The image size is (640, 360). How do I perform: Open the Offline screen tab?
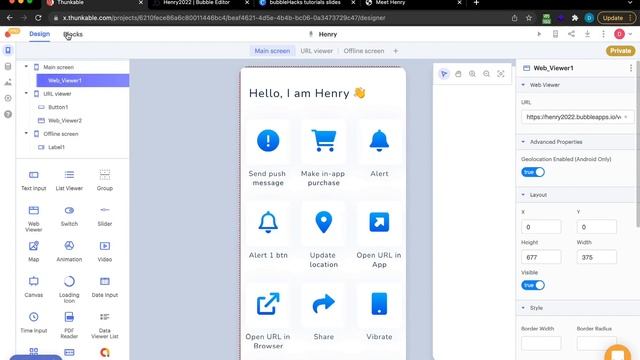[x=364, y=51]
